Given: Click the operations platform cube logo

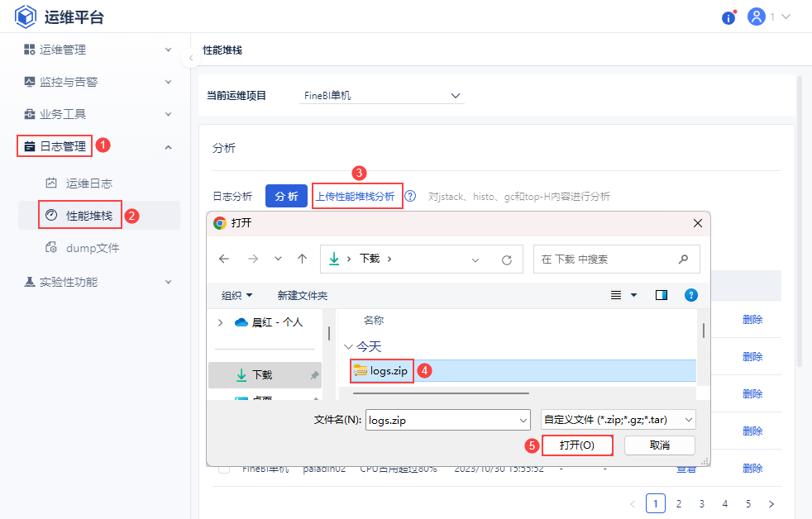Looking at the screenshot, I should (25, 17).
